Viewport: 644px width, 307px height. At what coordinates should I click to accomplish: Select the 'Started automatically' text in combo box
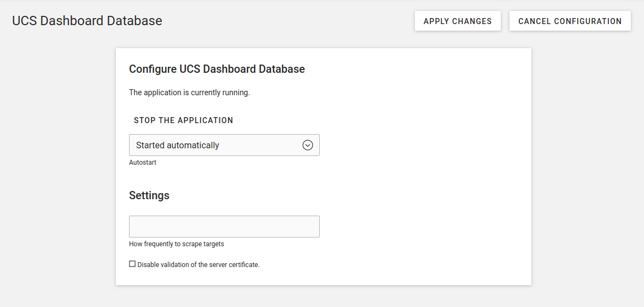click(178, 145)
